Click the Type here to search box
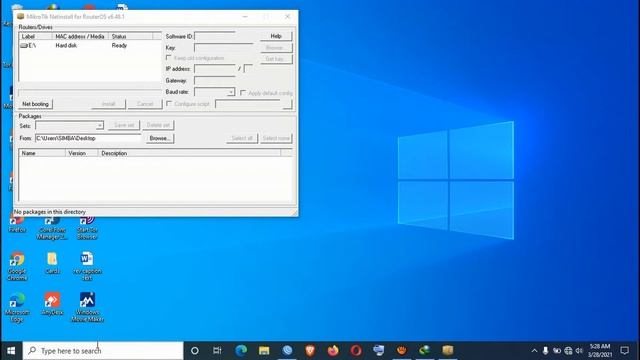Viewport: 640px width, 360px height. tap(103, 351)
